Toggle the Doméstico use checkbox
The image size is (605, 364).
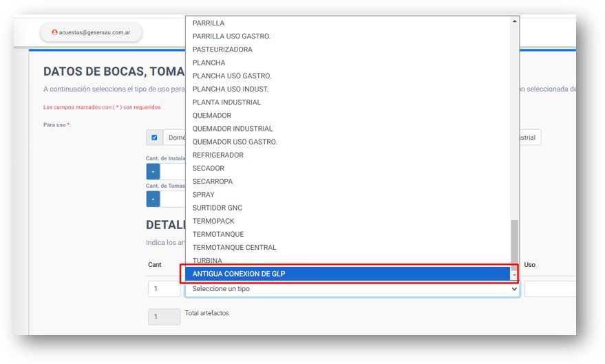(x=154, y=138)
